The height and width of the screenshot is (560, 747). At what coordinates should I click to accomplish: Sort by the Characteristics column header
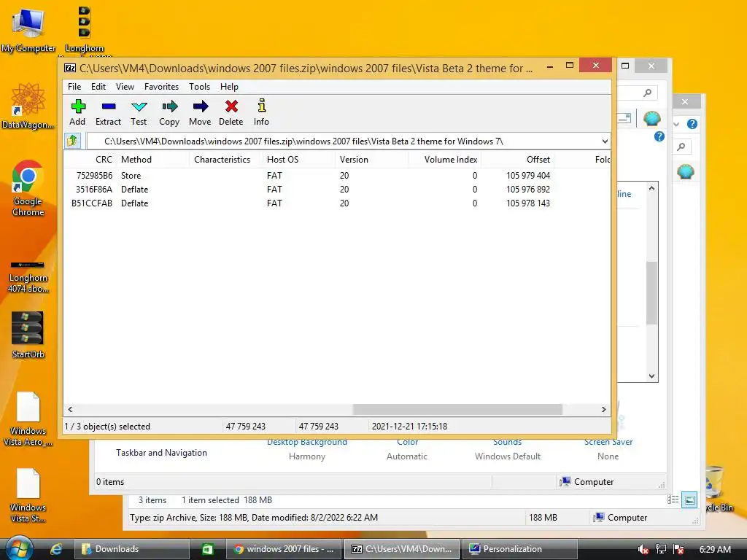click(226, 160)
